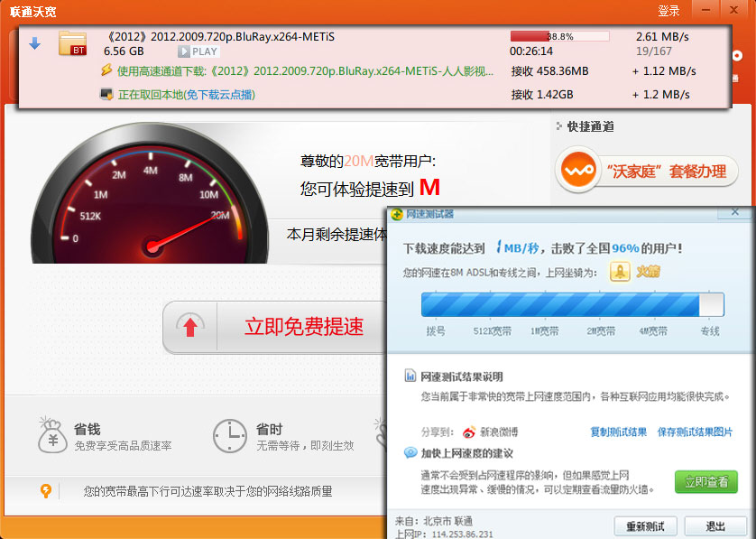Open the 沃家庭 套餐办理 banner
Viewport: 756px width, 539px height.
[x=647, y=172]
